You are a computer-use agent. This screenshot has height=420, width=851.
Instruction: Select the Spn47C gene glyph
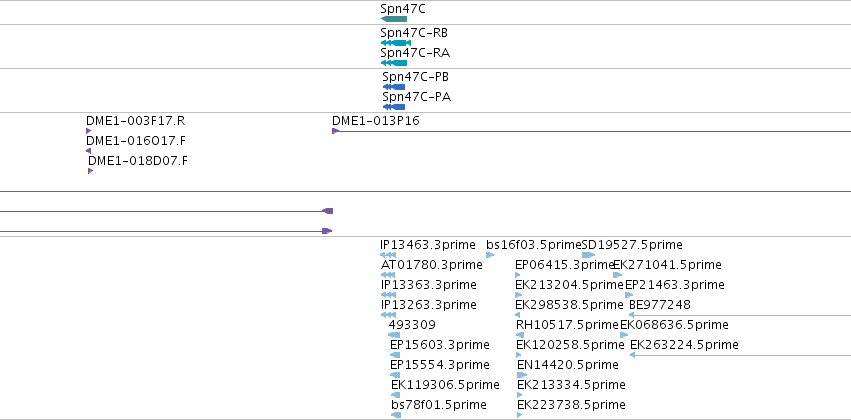[x=393, y=19]
